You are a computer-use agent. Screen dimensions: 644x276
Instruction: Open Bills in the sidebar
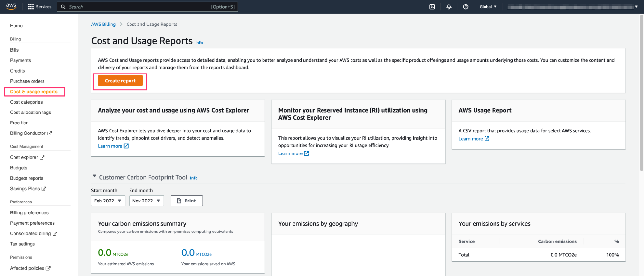(14, 50)
